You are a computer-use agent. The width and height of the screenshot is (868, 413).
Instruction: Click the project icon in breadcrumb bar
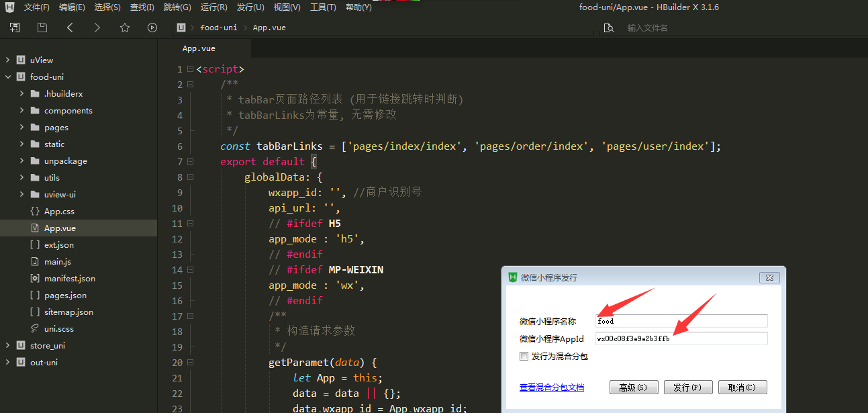point(181,28)
